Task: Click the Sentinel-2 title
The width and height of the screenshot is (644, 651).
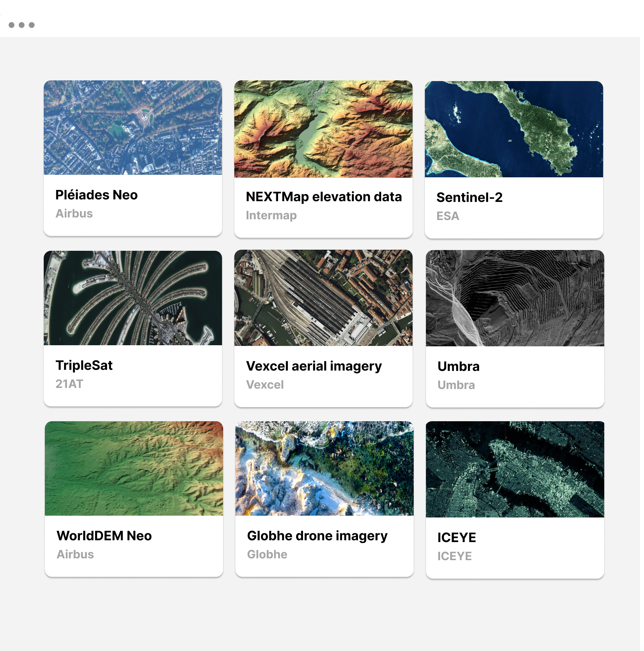Action: coord(469,198)
